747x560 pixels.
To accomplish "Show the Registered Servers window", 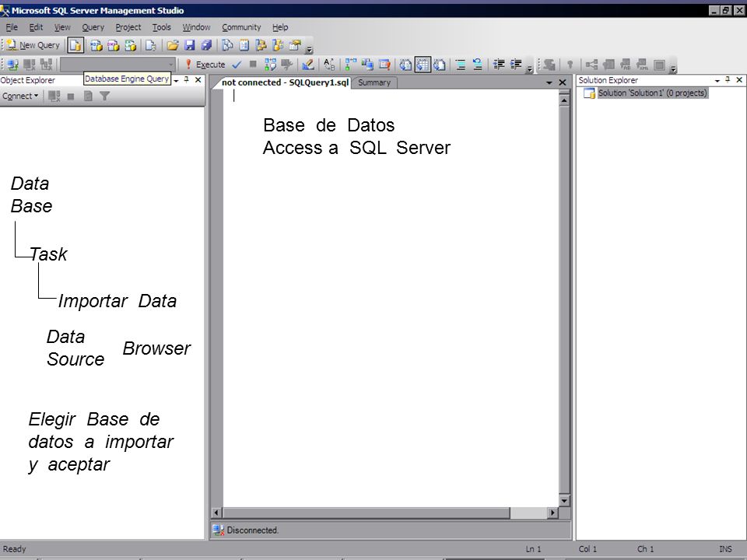I will pyautogui.click(x=228, y=45).
